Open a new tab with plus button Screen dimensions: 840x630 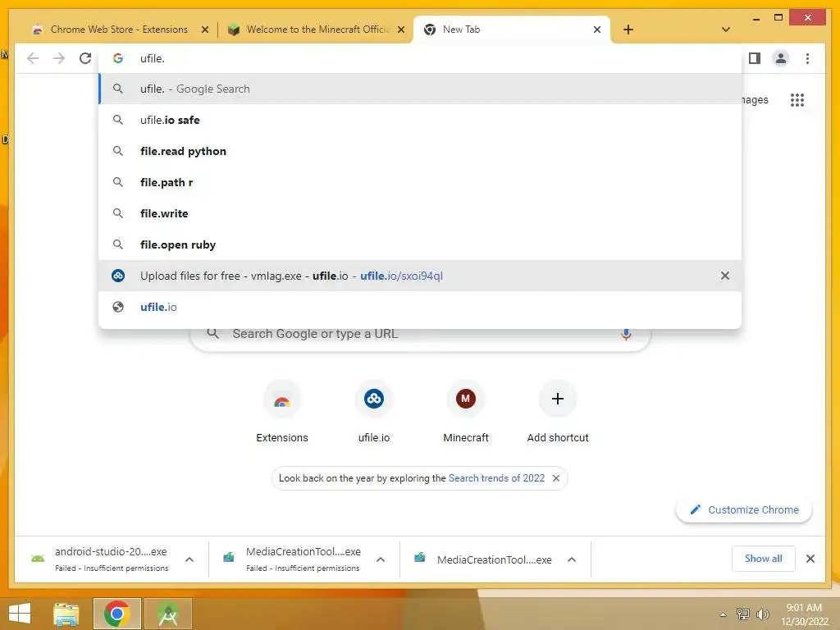coord(628,30)
